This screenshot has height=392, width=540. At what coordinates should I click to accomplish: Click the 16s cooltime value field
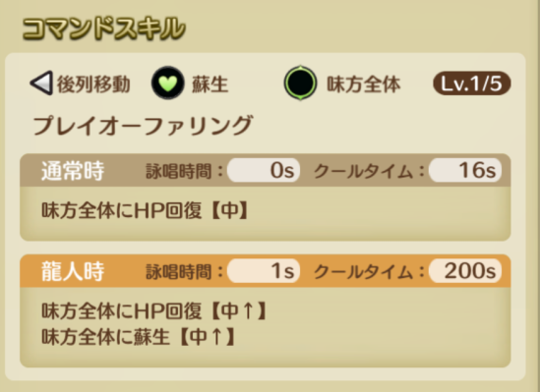pos(465,170)
